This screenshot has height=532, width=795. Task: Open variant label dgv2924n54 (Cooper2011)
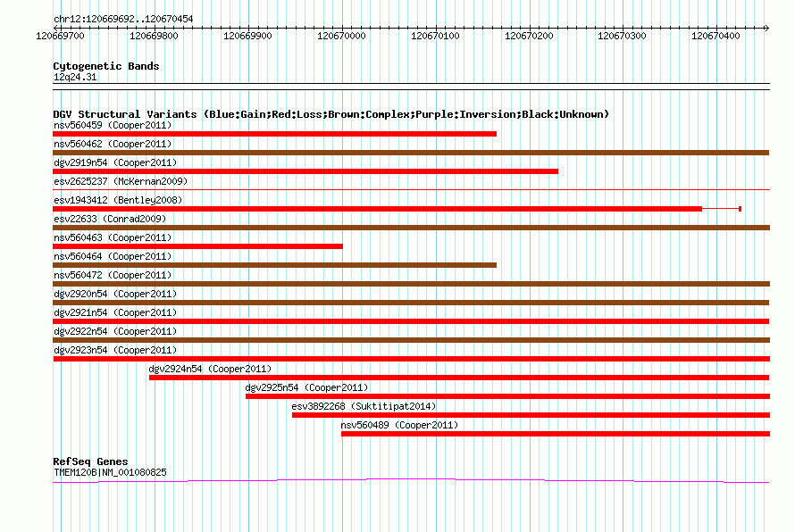(210, 369)
